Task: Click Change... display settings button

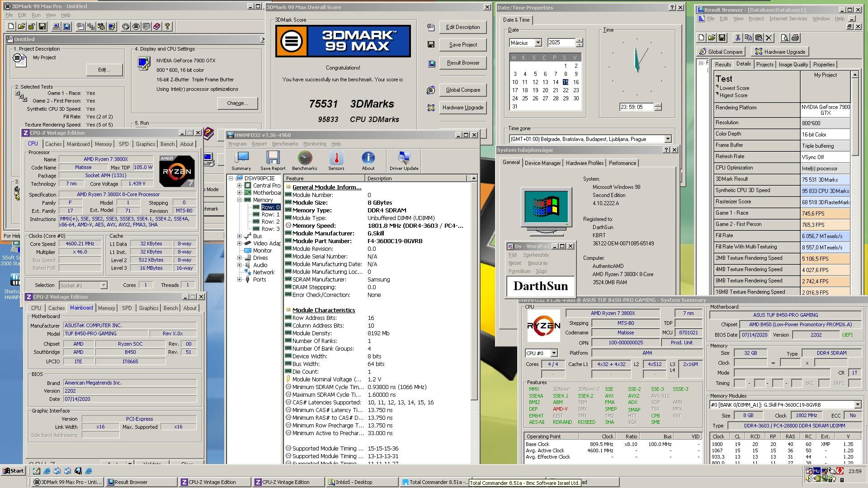Action: [x=237, y=103]
